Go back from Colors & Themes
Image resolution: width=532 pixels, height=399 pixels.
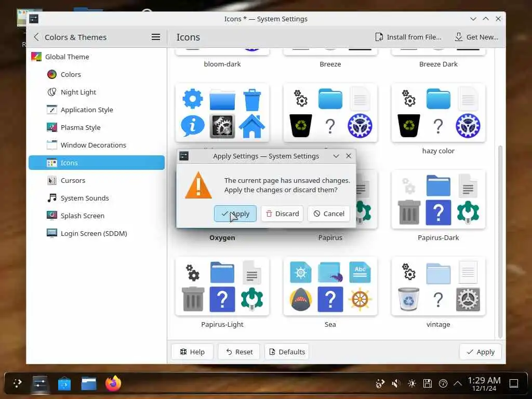point(36,37)
